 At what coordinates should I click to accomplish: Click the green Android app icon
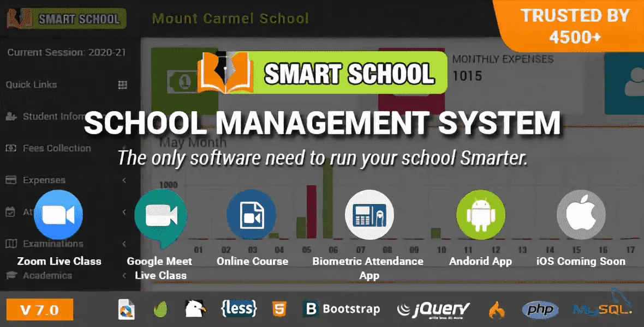click(480, 214)
